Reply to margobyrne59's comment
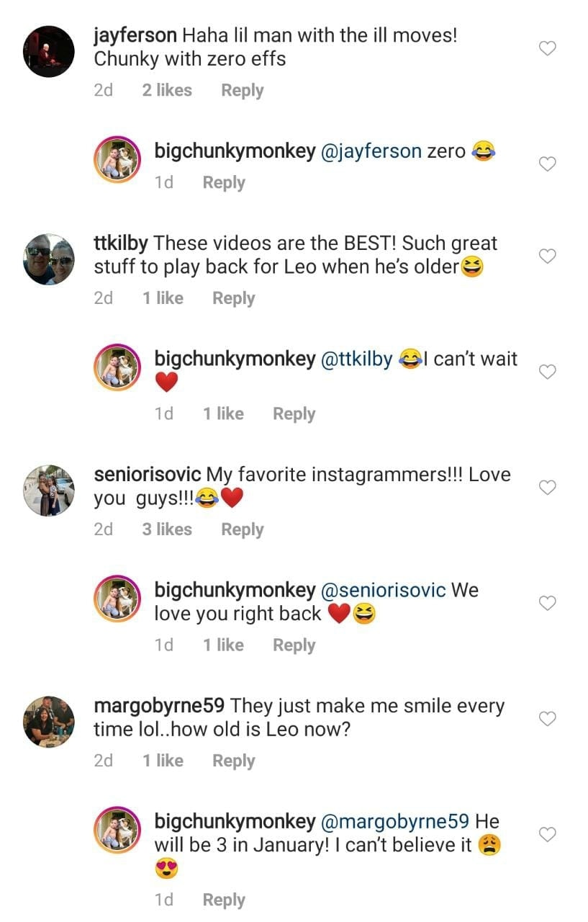 click(x=233, y=761)
